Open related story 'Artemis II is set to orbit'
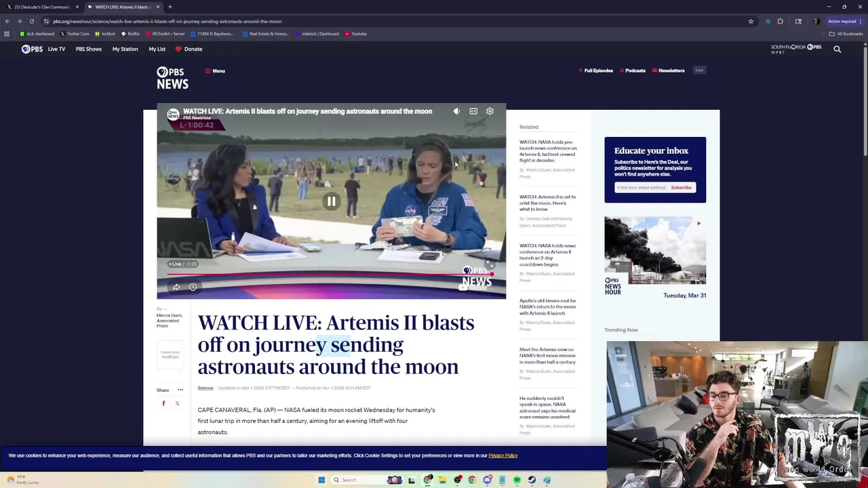 (x=547, y=203)
